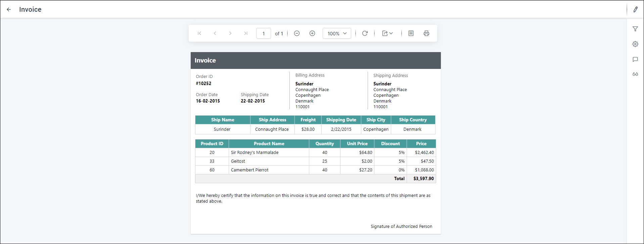Click the glasses view icon in sidebar
Screen dimensions: 644x244
pyautogui.click(x=635, y=74)
